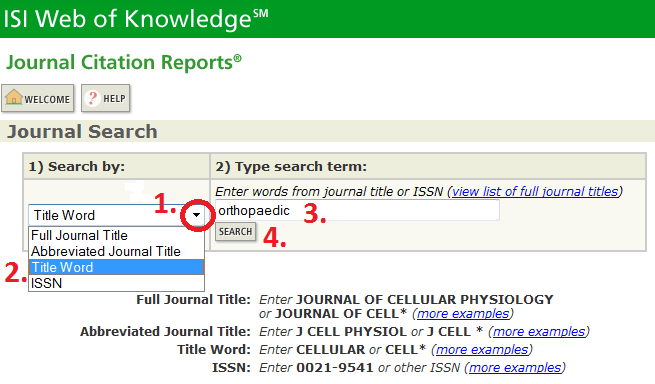Choose Full Journal Title option
The image size is (655, 384).
(116, 235)
